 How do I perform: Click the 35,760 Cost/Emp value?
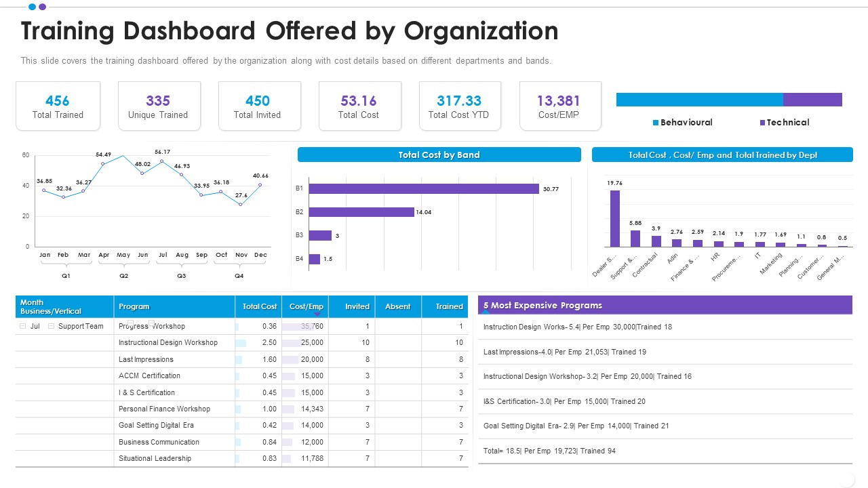312,326
